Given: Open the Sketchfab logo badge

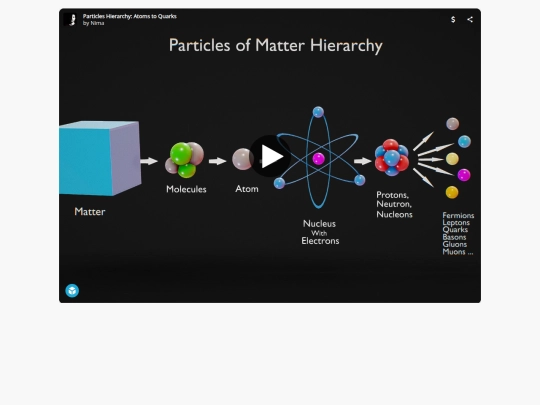Looking at the screenshot, I should pos(72,291).
